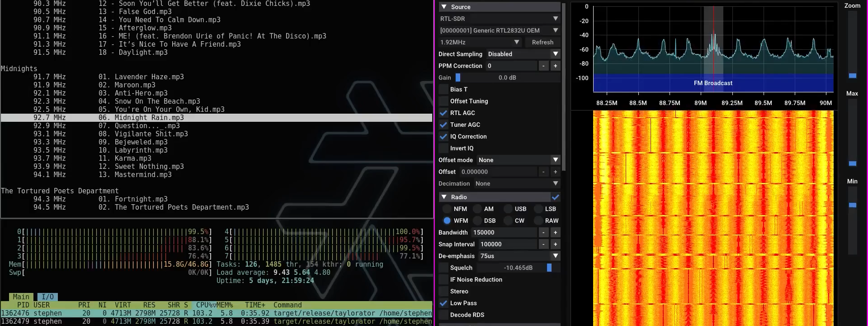
Task: Switch to the I/O tab in htop
Action: 47,297
